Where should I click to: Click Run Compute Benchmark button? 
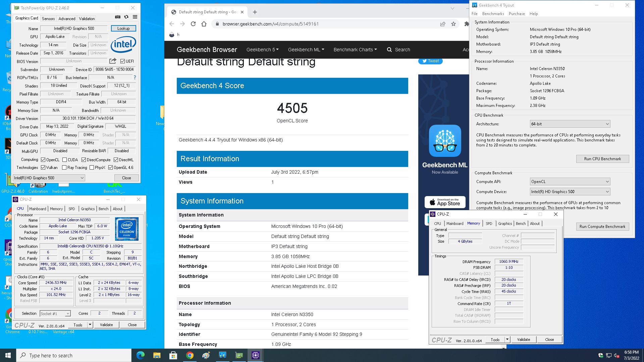pos(602,227)
